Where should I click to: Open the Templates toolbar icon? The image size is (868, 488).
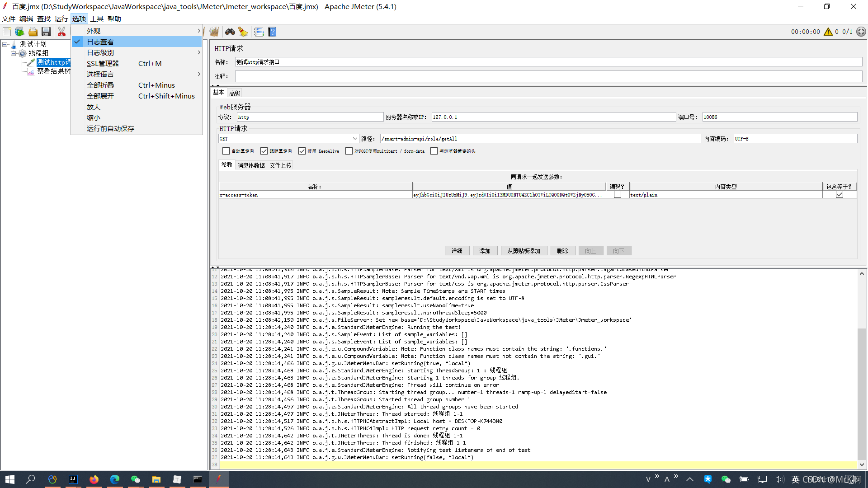coord(19,32)
